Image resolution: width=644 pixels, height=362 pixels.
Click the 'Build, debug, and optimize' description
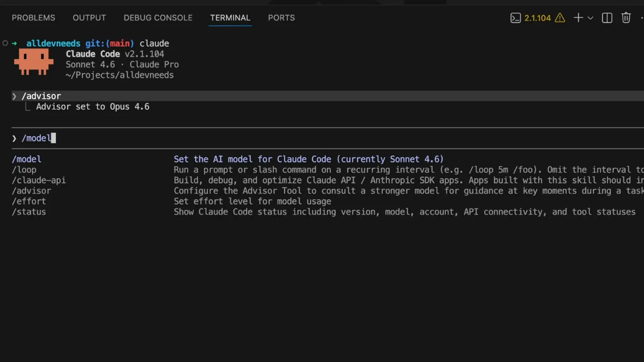pyautogui.click(x=409, y=180)
